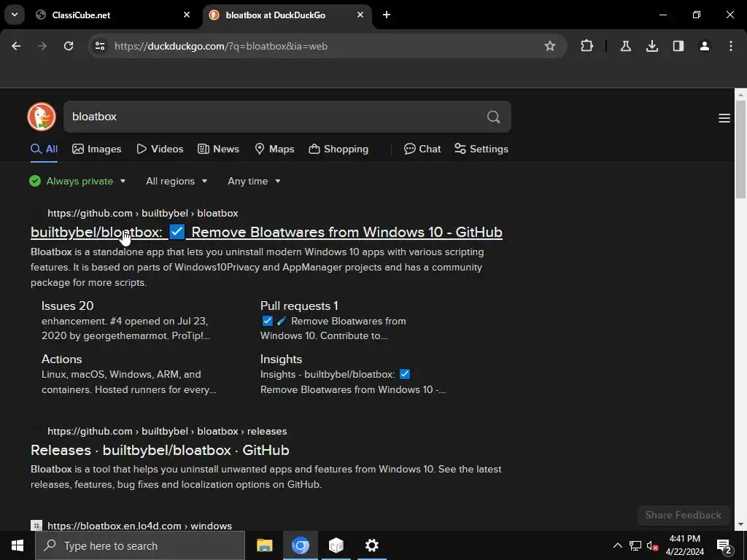This screenshot has height=560, width=747.
Task: Open the Pull requests 1 sublink
Action: pos(299,306)
